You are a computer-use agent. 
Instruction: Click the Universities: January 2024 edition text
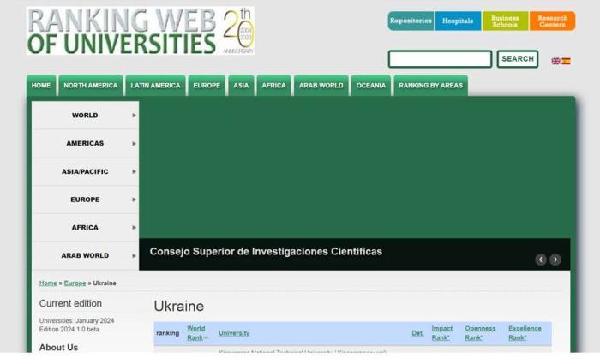76,321
